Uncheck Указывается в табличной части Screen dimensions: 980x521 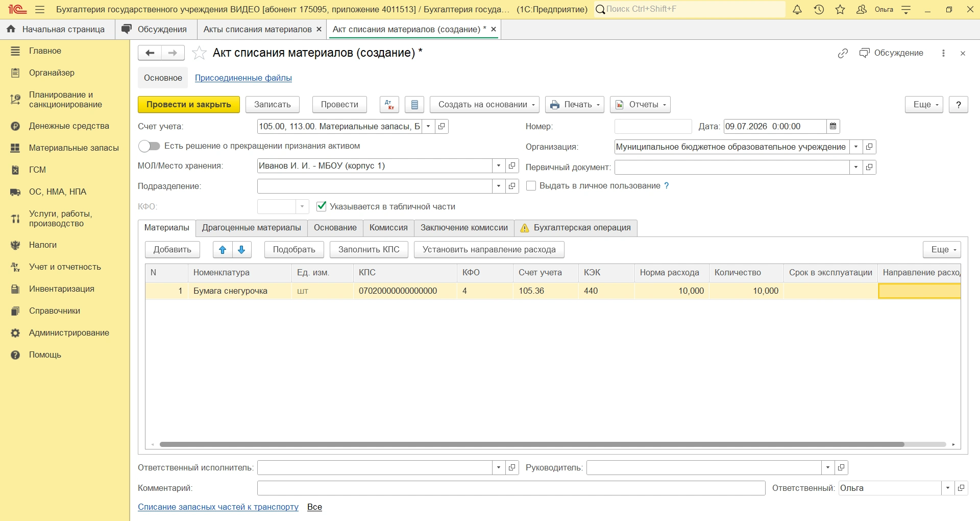[322, 206]
